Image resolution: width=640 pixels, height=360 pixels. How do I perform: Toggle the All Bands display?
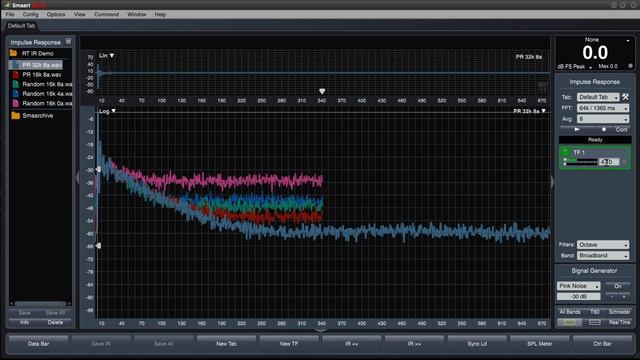click(569, 312)
